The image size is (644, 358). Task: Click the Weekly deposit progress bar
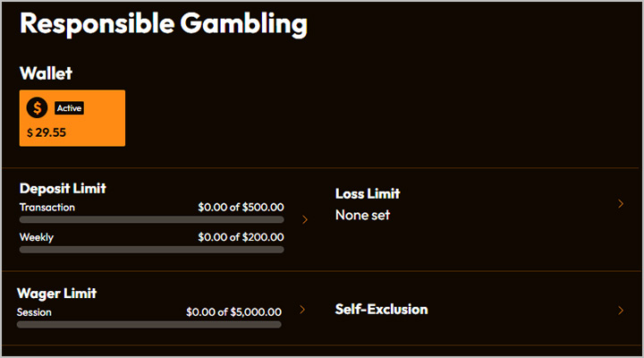[x=151, y=250]
